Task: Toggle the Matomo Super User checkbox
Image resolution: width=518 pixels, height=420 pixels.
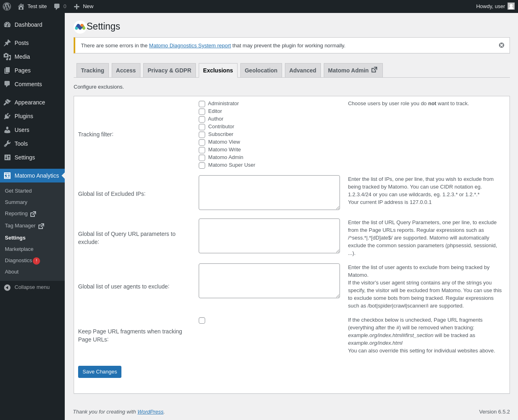Action: [202, 165]
